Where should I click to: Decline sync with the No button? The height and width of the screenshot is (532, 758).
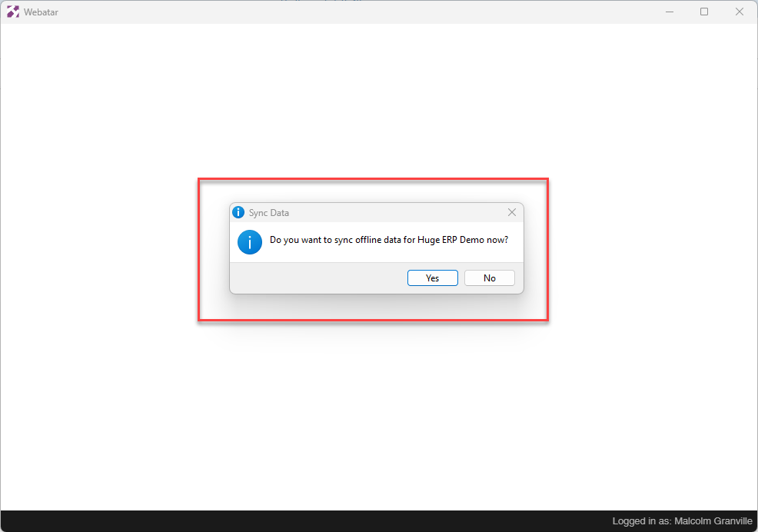[489, 278]
